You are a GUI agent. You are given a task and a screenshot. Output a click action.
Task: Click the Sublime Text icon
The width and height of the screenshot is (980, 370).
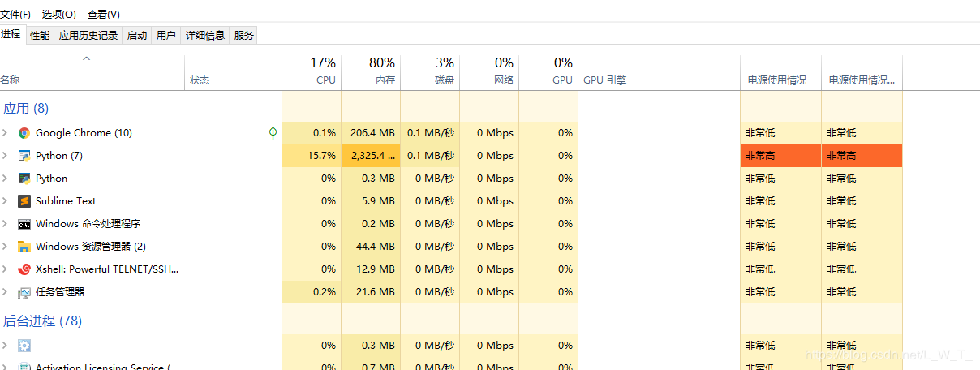click(x=24, y=201)
